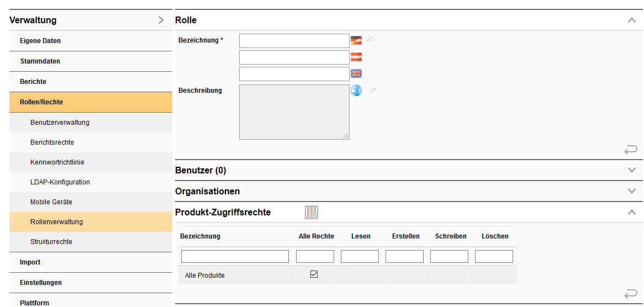Click the globe icon beside Beschreibung

[x=356, y=91]
